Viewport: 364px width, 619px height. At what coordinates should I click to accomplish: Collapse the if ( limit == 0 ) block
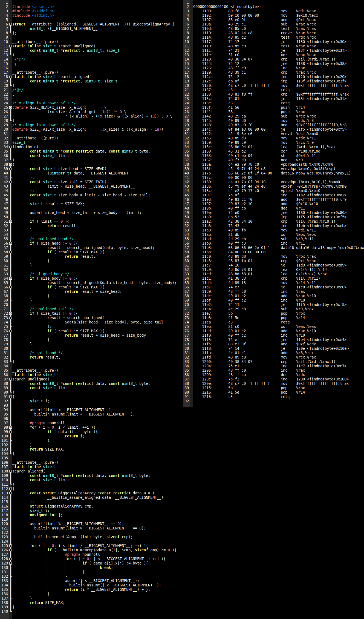[10, 222]
